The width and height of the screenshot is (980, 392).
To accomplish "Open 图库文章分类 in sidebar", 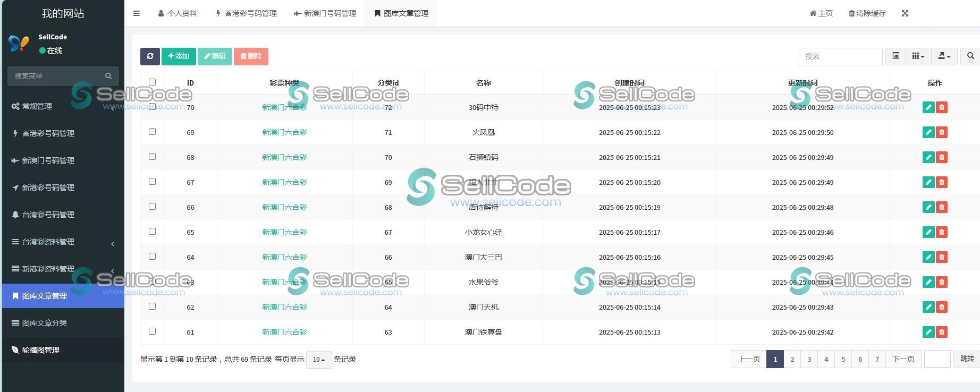I will [63, 323].
